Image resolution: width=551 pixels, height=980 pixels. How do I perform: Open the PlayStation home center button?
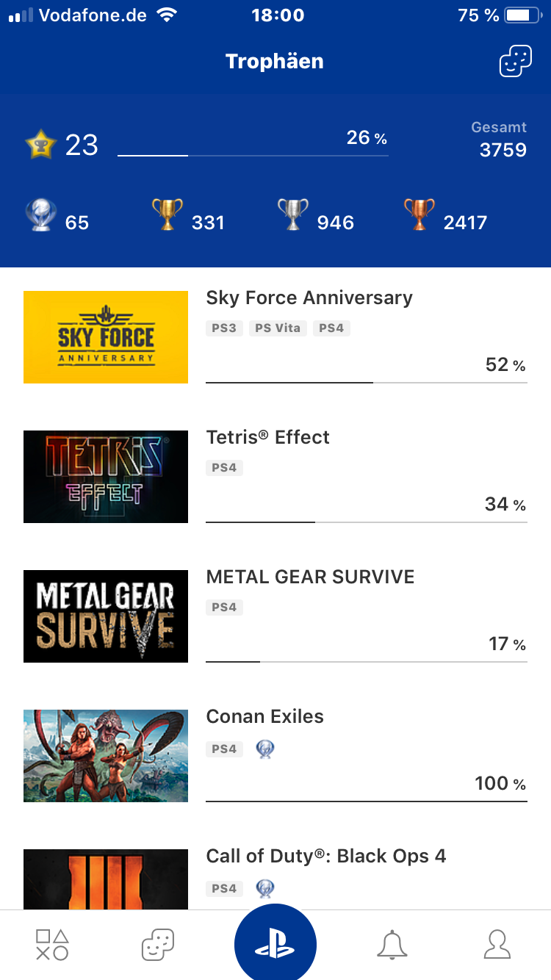click(275, 944)
